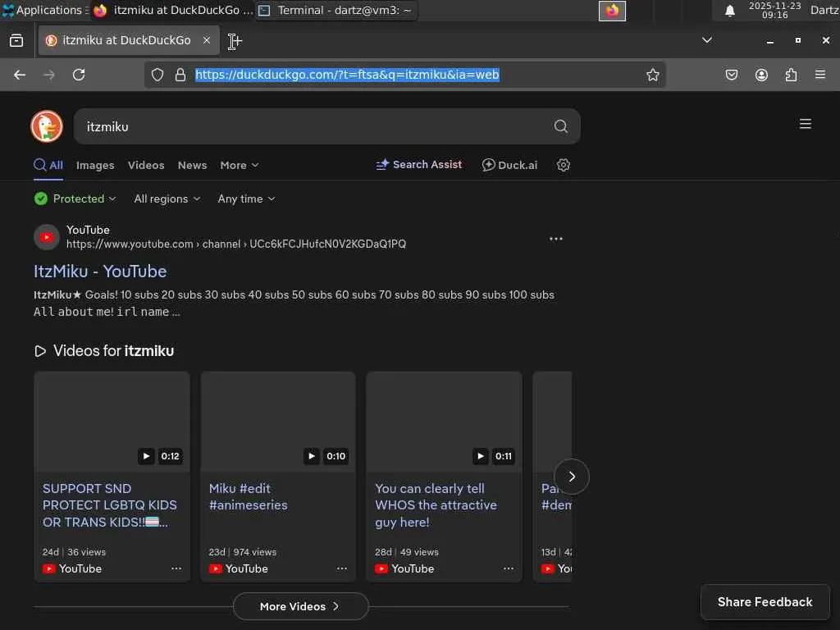The image size is (840, 630).
Task: Open the Applications menu in panel
Action: point(44,10)
